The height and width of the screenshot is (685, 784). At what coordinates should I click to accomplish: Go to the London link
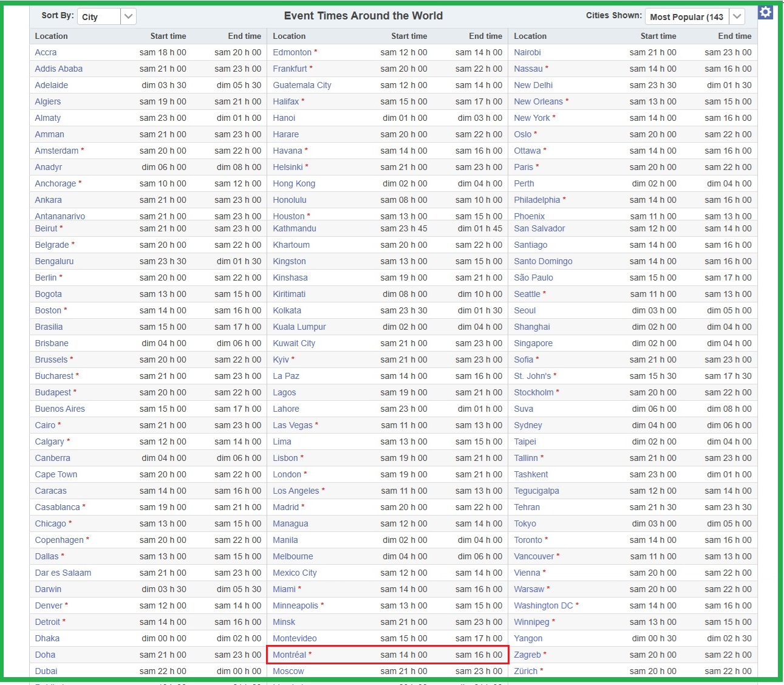tap(287, 474)
